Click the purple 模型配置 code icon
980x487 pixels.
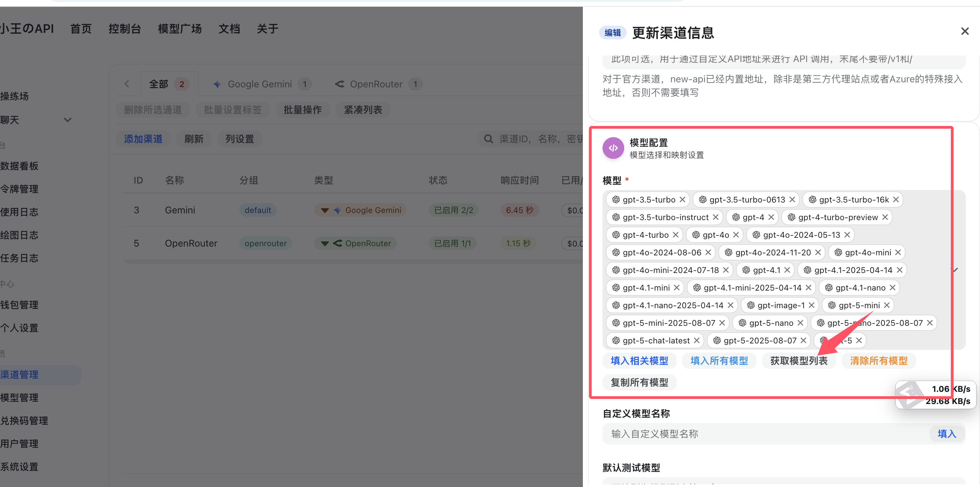613,148
